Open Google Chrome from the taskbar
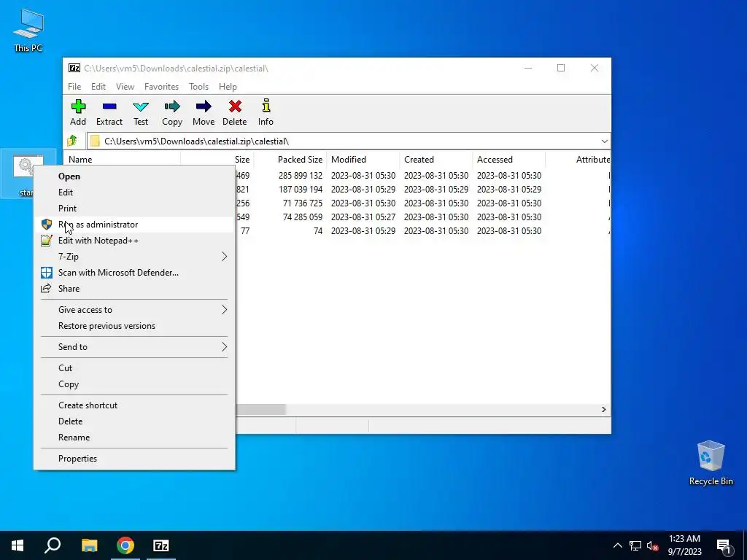 (125, 545)
